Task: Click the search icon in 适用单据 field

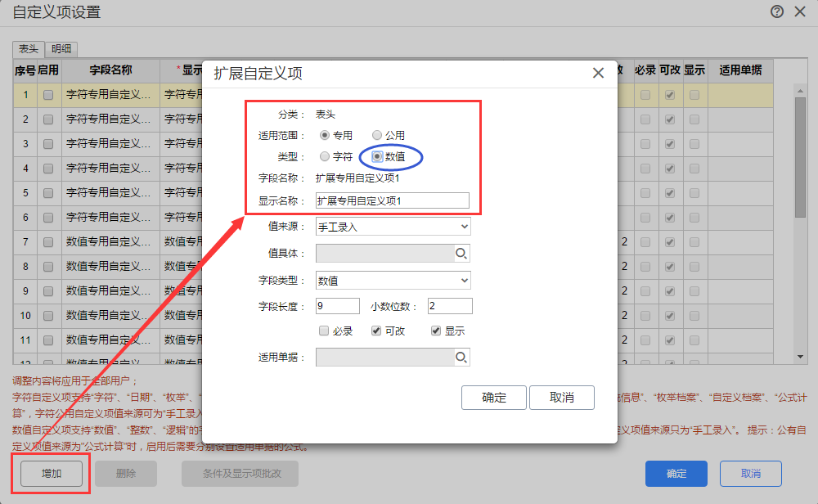Action: [461, 358]
